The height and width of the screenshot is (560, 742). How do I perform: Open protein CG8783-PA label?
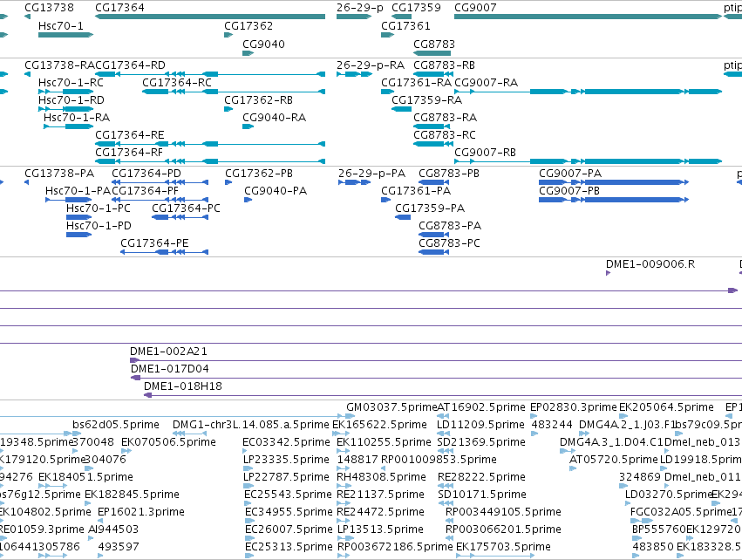(450, 226)
